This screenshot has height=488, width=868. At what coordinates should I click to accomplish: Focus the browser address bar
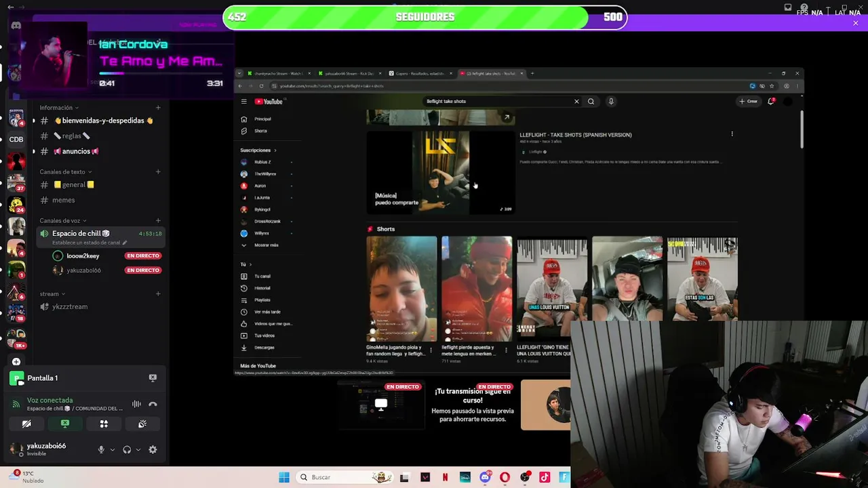pos(509,86)
